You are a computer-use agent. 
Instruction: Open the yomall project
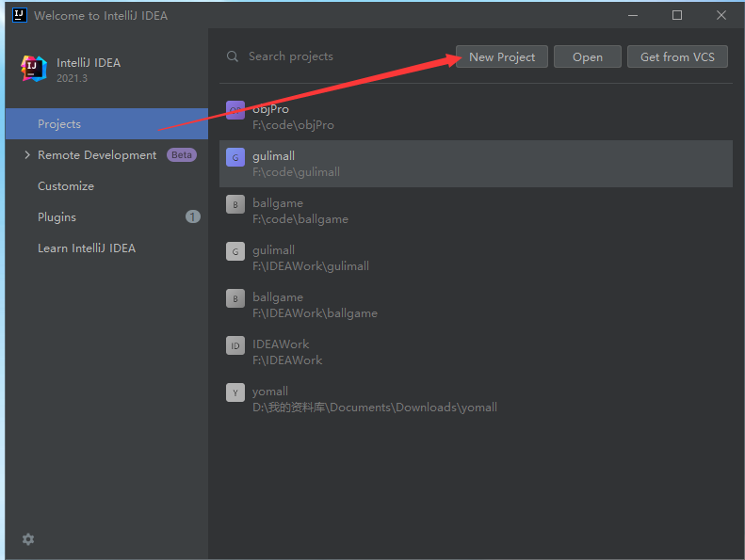(x=476, y=399)
